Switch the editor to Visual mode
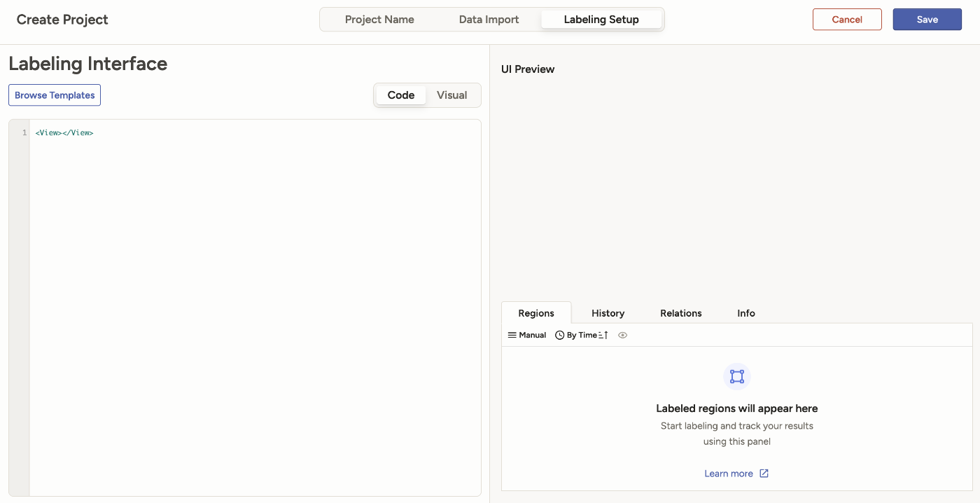 (x=452, y=95)
